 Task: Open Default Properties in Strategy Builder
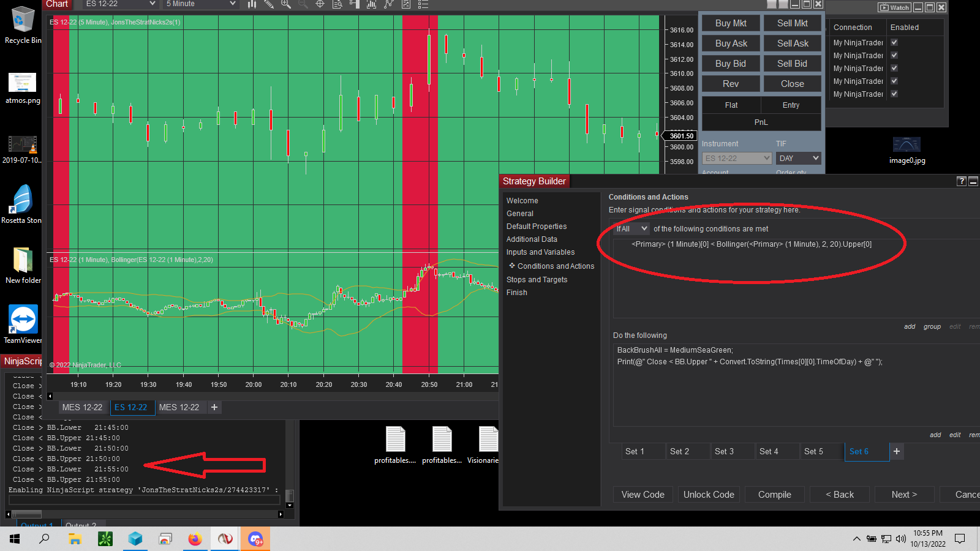click(x=537, y=227)
